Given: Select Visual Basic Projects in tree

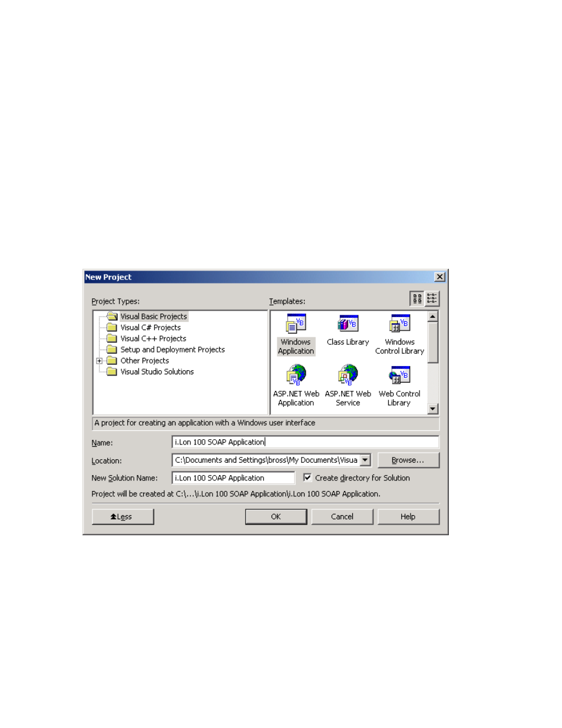Looking at the screenshot, I should 154,317.
